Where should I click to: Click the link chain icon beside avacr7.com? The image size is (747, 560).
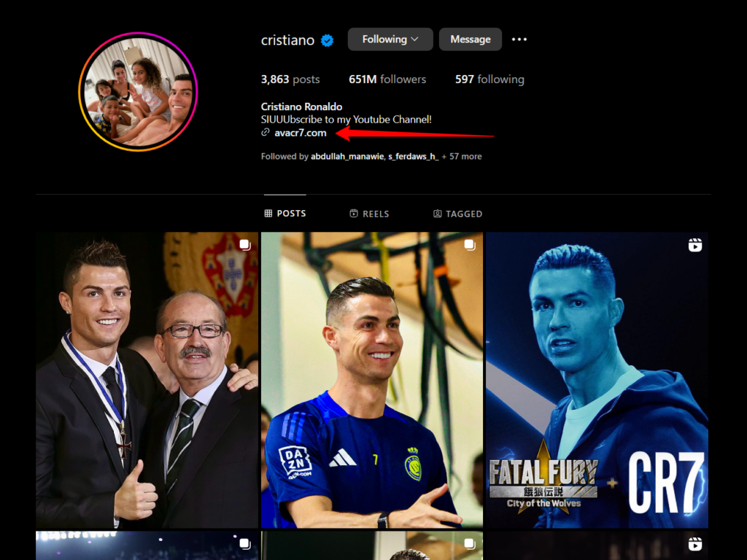pyautogui.click(x=266, y=133)
